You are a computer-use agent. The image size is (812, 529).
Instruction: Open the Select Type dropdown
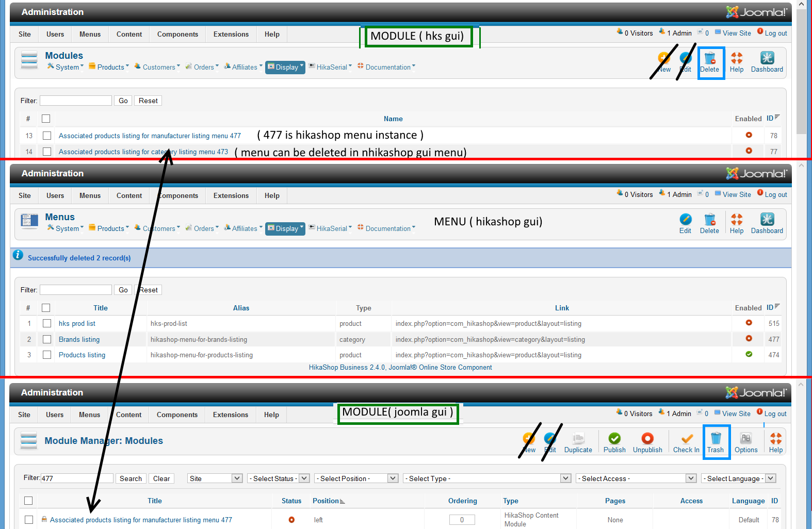[487, 478]
